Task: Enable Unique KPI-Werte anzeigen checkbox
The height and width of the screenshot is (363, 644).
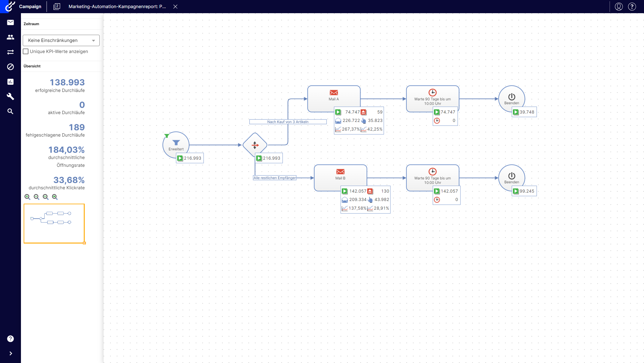Action: (26, 52)
